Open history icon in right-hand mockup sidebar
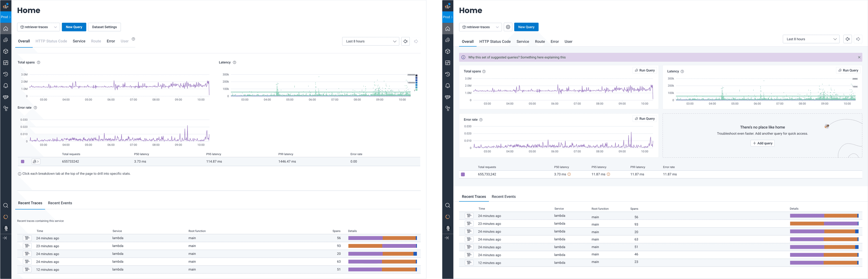868x279 pixels. pos(448,74)
